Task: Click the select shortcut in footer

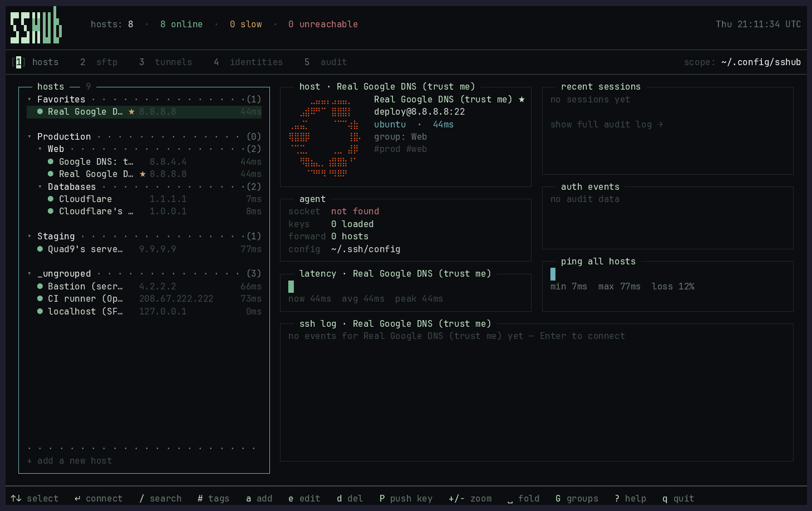Action: [x=35, y=499]
